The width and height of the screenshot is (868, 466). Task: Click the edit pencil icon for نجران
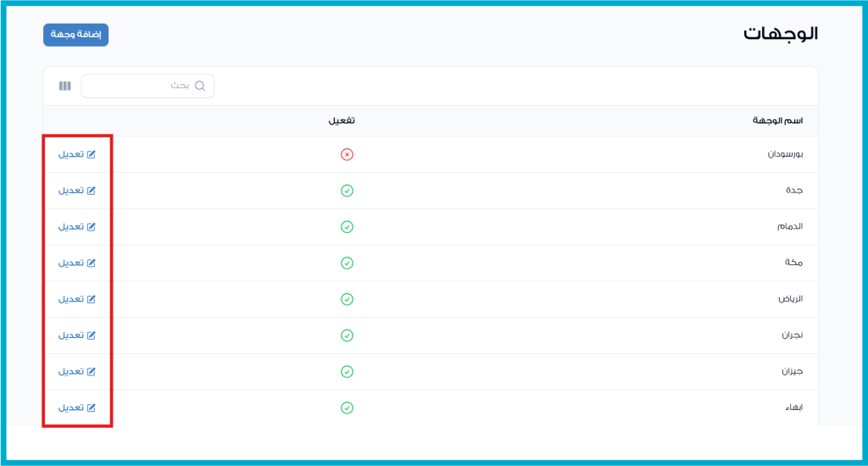pos(92,336)
